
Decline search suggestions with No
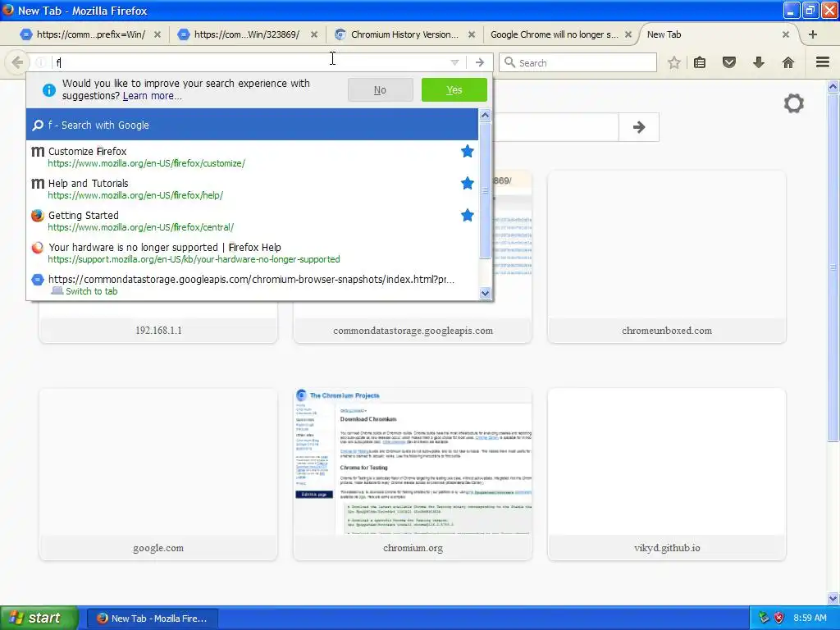point(381,90)
